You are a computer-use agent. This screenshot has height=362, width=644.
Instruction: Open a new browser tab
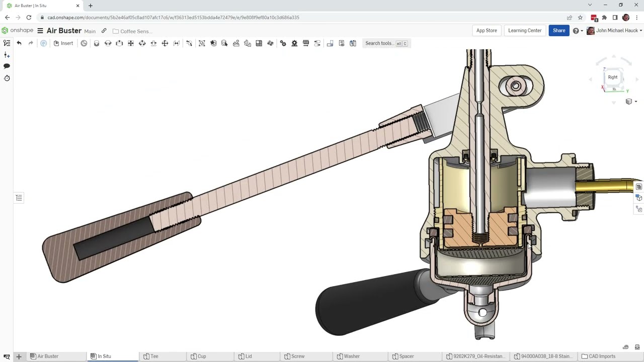pos(91,6)
